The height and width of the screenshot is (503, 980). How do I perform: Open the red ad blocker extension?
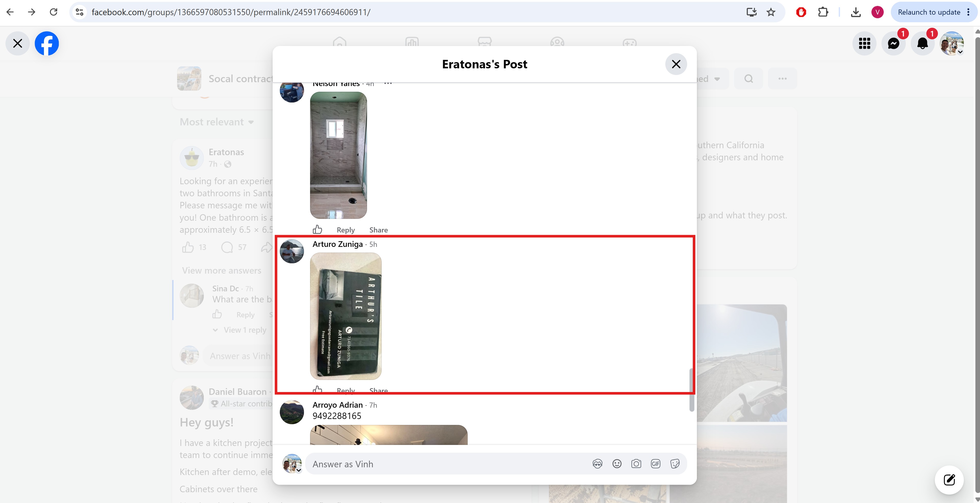[x=801, y=12]
